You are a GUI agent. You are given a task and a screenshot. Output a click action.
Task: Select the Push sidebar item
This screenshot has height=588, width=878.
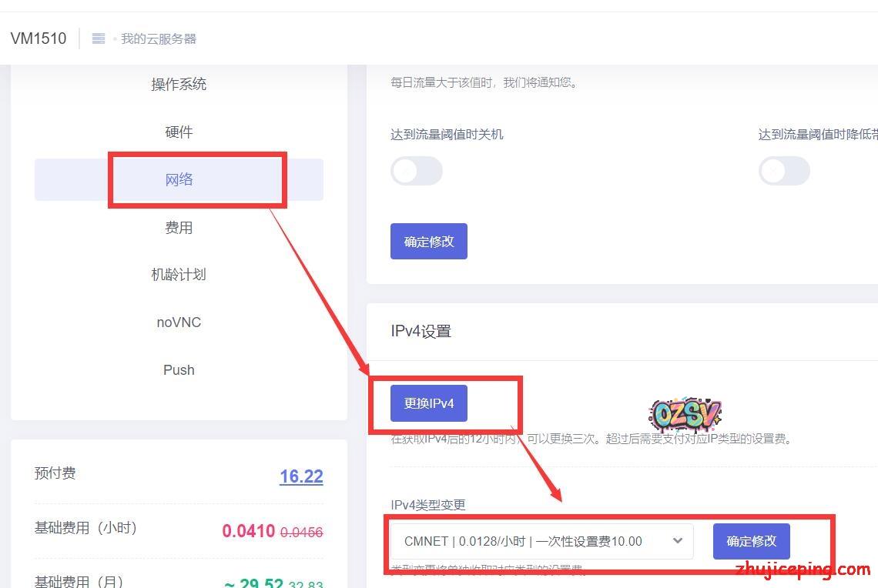[x=179, y=370]
